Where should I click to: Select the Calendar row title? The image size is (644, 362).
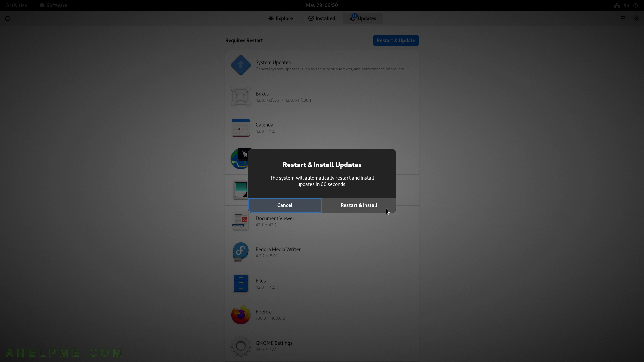265,125
